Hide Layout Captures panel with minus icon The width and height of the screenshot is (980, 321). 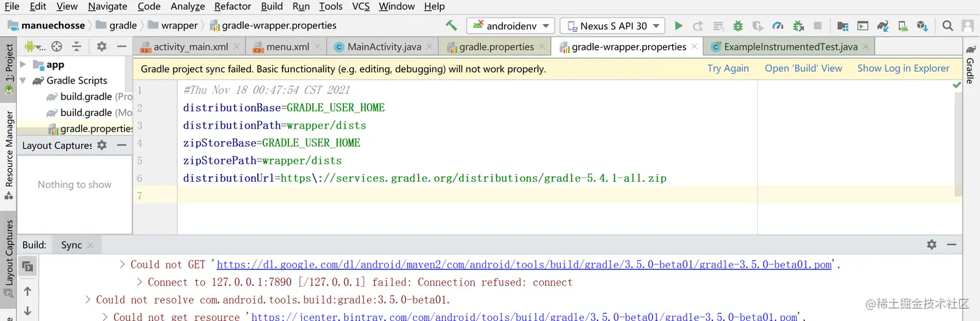(121, 146)
